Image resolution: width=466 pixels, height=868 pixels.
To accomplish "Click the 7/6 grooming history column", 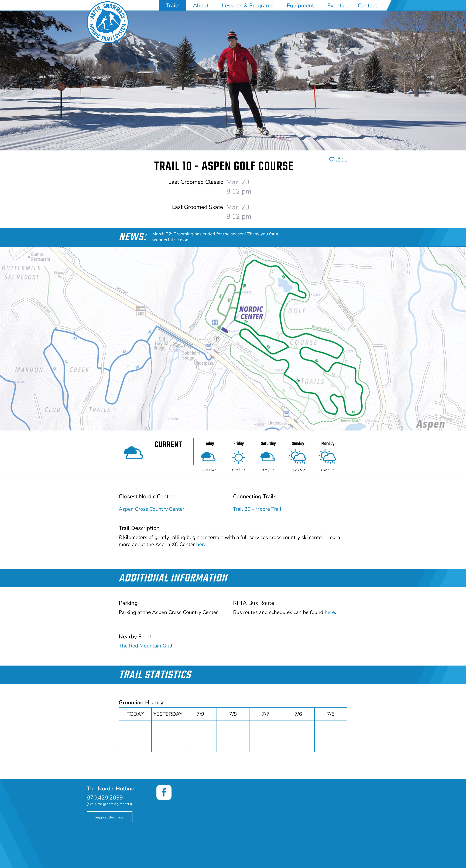I will point(298,714).
